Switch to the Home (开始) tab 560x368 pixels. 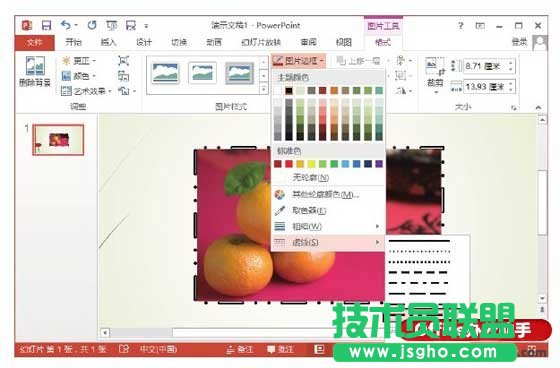click(x=74, y=42)
